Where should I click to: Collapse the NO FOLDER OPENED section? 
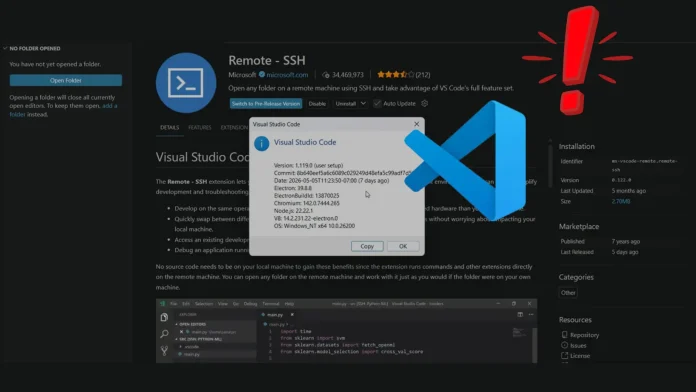click(x=5, y=48)
